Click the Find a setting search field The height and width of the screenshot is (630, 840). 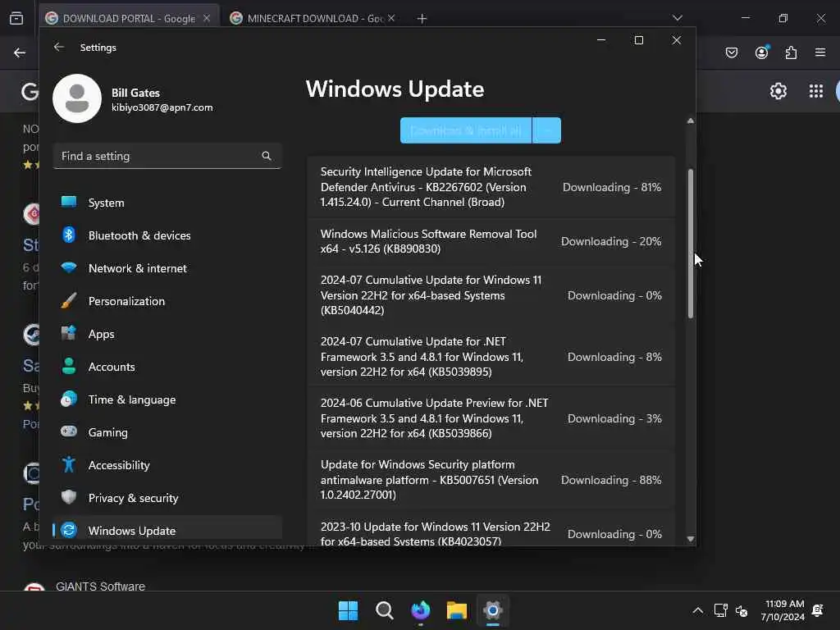(x=167, y=156)
